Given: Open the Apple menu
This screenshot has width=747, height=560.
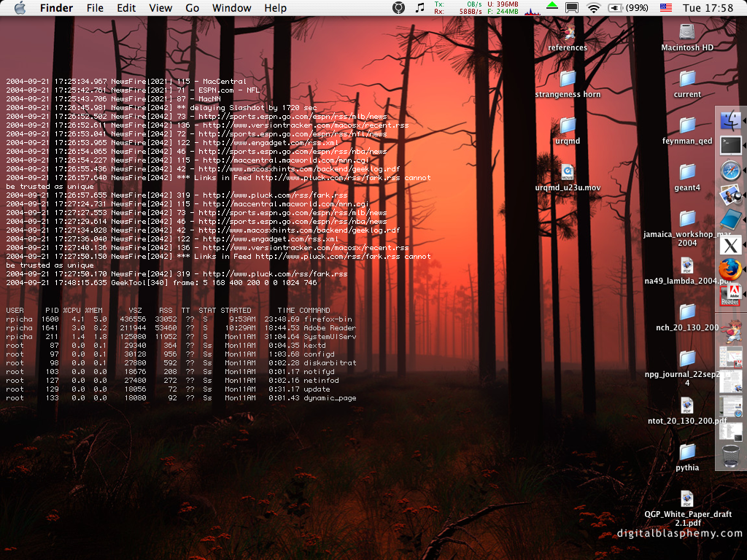Looking at the screenshot, I should click(20, 8).
